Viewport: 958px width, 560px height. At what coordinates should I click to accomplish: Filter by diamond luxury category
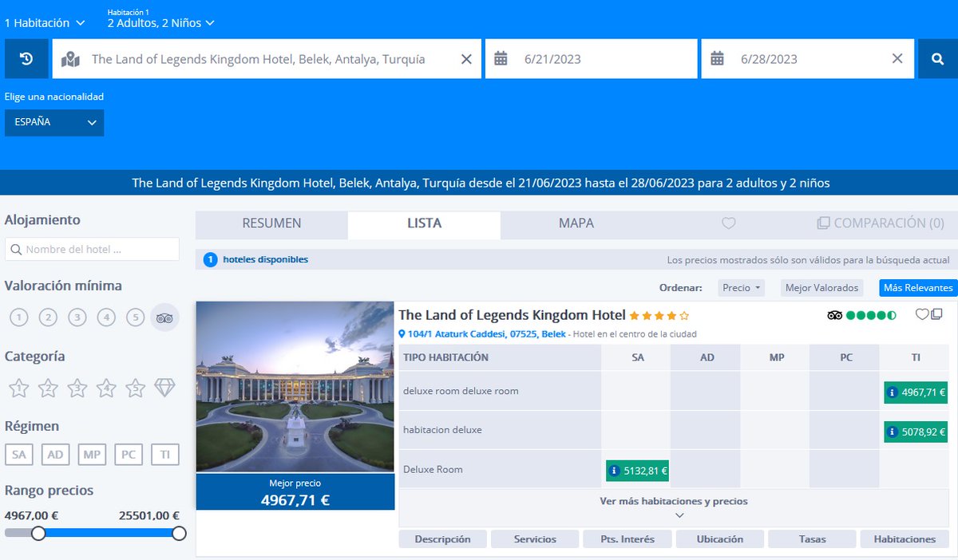[x=164, y=388]
